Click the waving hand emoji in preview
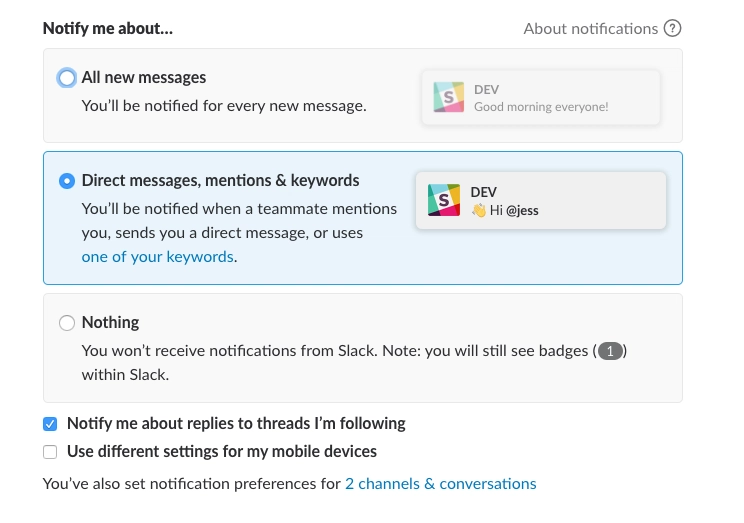Image resolution: width=744 pixels, height=523 pixels. pos(479,210)
